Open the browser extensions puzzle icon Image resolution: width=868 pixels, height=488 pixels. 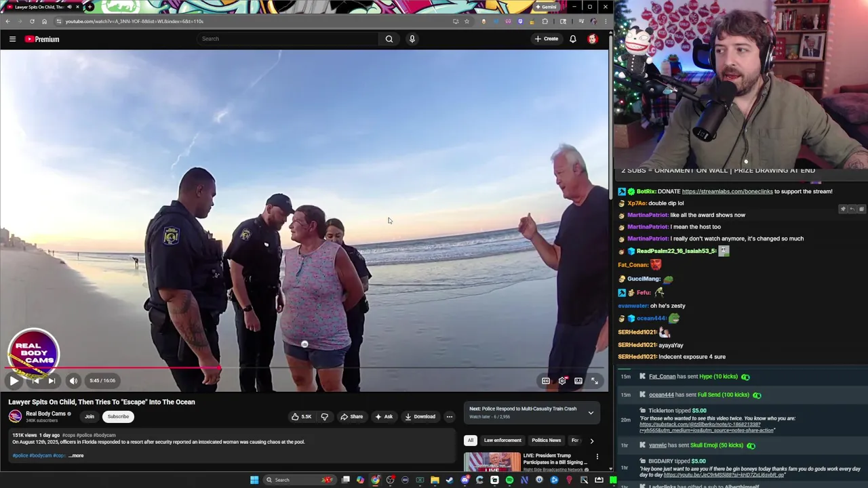click(x=545, y=21)
